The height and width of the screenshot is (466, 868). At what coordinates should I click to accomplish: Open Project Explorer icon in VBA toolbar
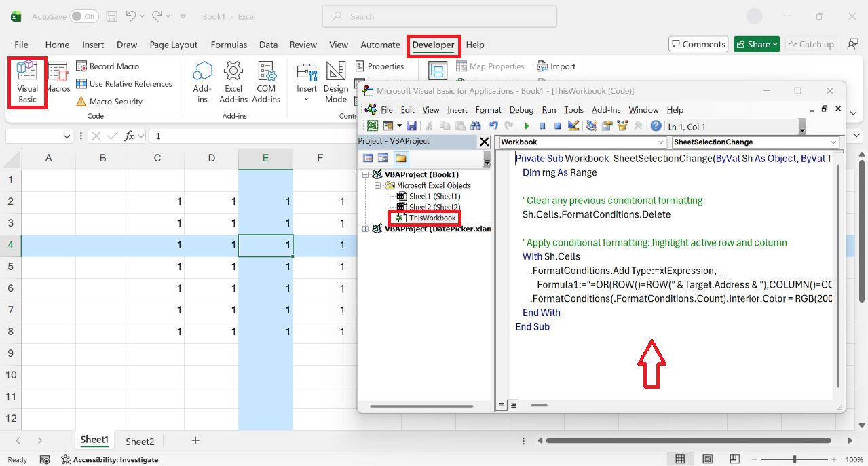[591, 125]
